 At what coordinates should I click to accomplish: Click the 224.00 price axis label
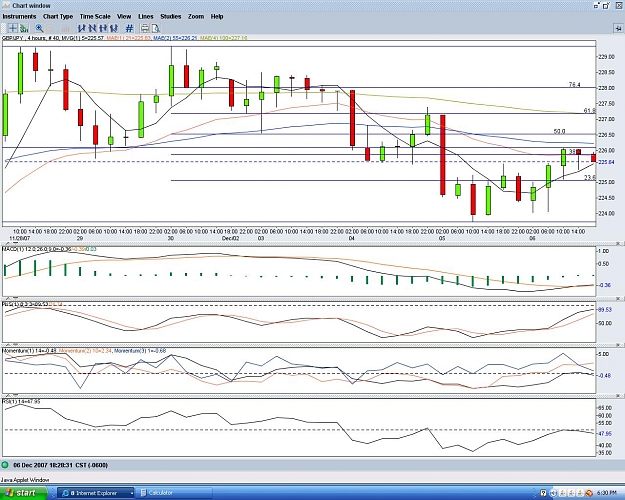click(606, 213)
